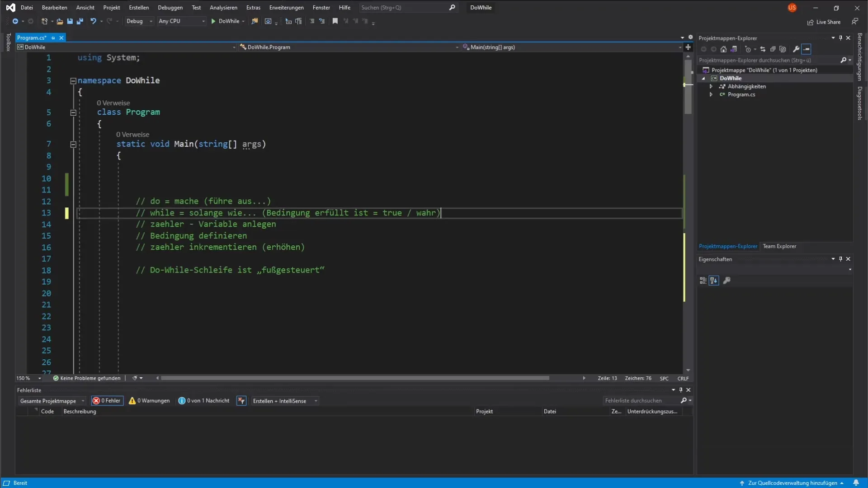868x488 pixels.
Task: Click Live Share button
Action: [824, 22]
